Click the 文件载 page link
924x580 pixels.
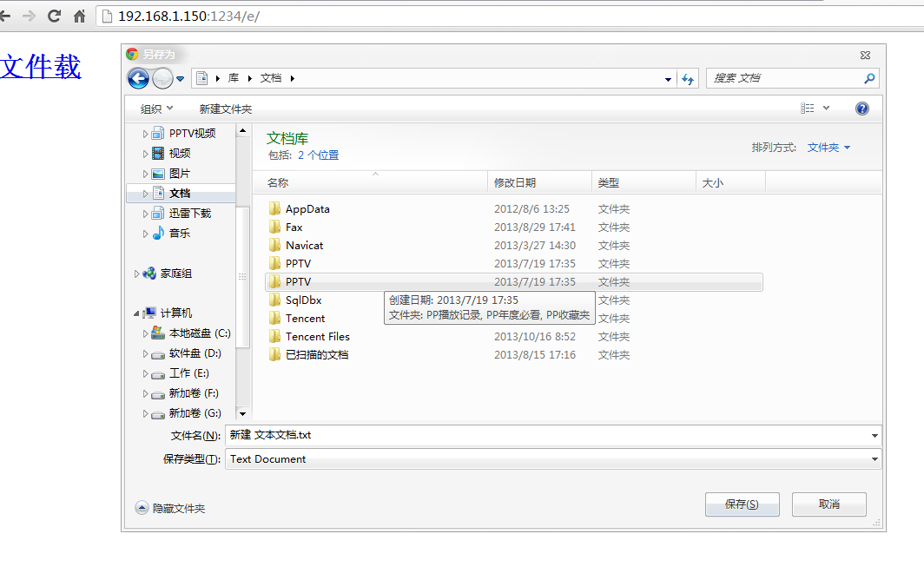point(41,66)
